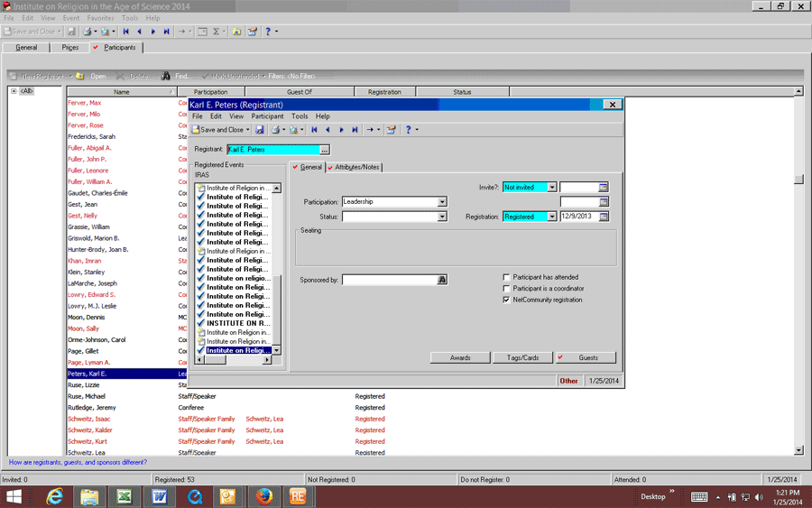The height and width of the screenshot is (508, 812).
Task: Open calendar for the 12/9/2013 registration date
Action: click(x=604, y=217)
